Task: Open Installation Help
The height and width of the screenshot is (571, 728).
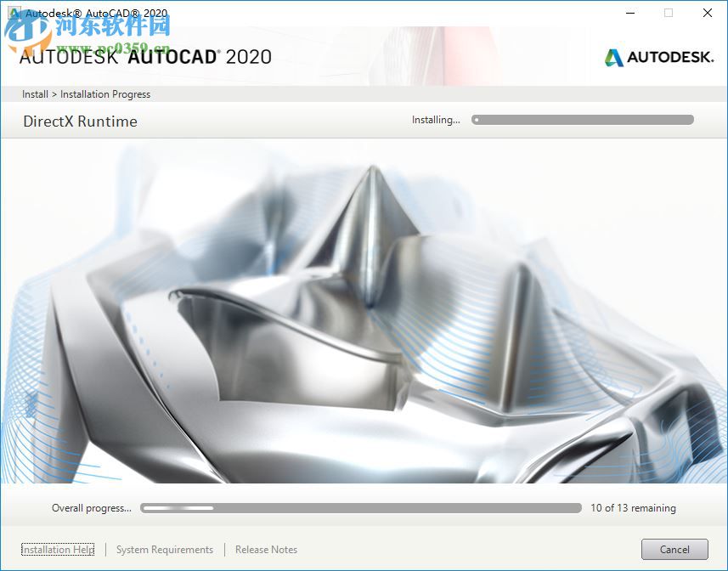Action: [x=56, y=550]
